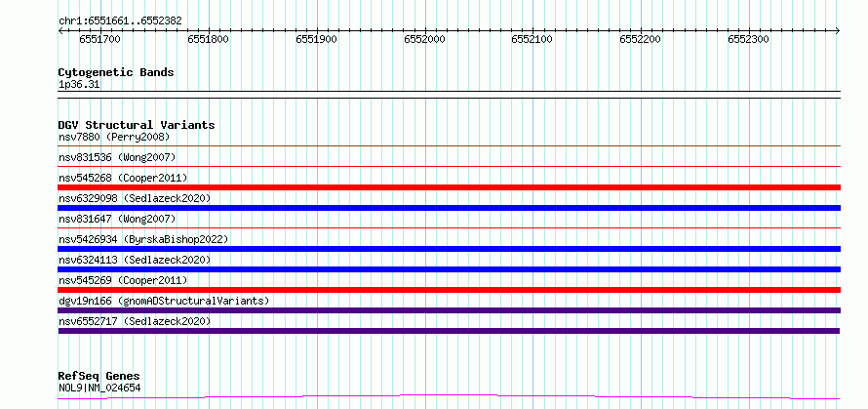
Task: Click the DGV Structural Variants track title
Action: [137, 125]
